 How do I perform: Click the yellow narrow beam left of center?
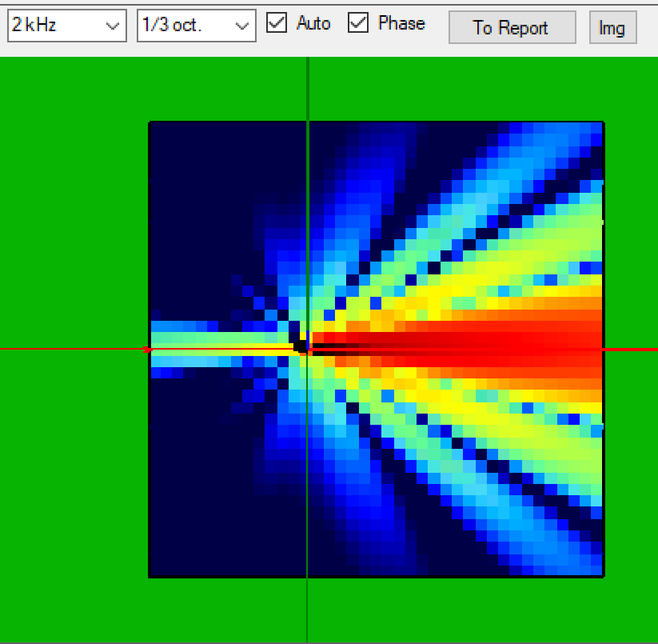click(224, 348)
